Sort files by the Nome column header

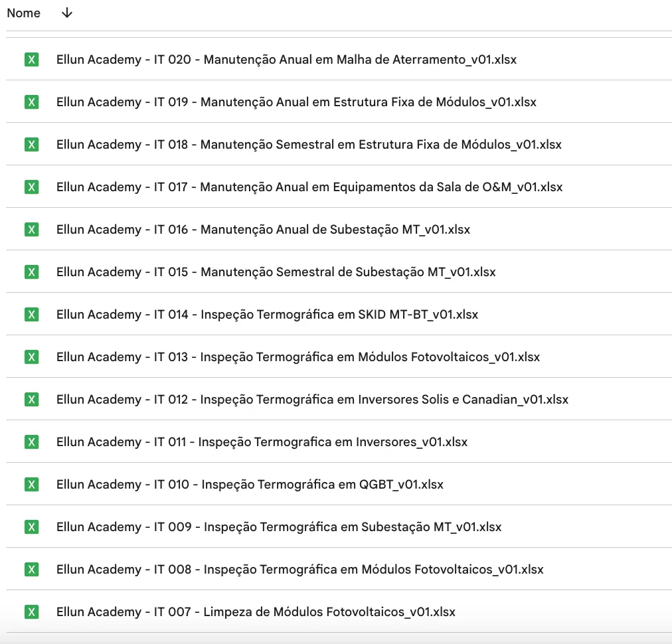24,13
